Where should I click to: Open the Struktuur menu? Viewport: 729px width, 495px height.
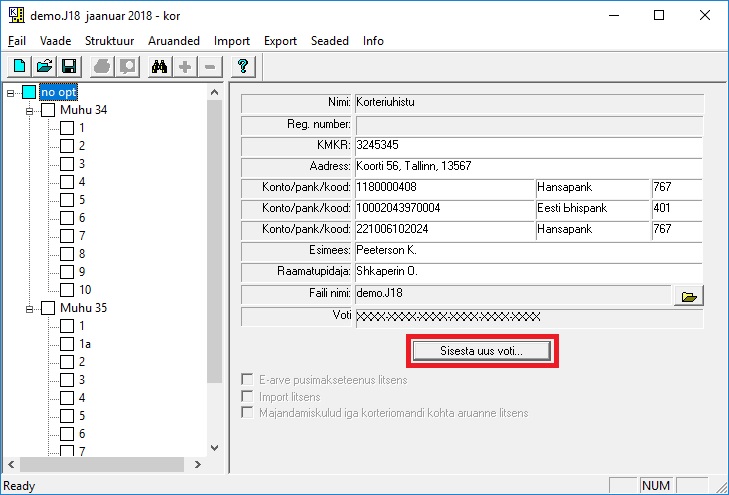[109, 41]
